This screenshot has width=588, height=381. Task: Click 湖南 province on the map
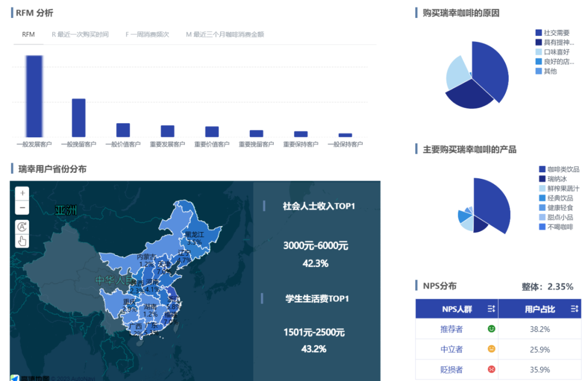pyautogui.click(x=150, y=311)
